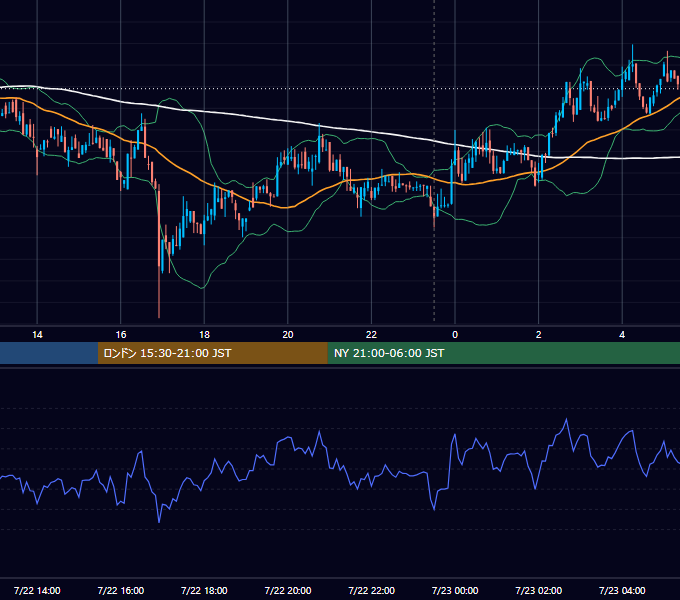Screen dimensions: 680x600
Task: Click the London 15:30-21:00 JST session bar
Action: click(212, 353)
